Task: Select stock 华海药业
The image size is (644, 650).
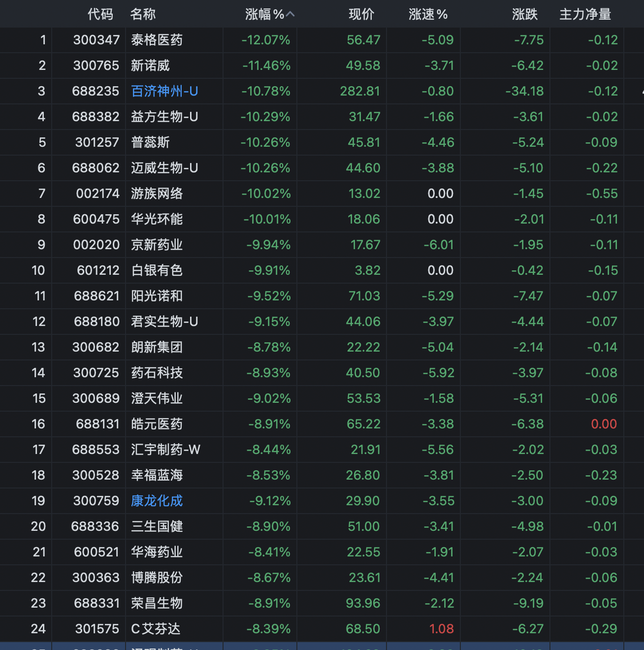Action: [x=157, y=552]
